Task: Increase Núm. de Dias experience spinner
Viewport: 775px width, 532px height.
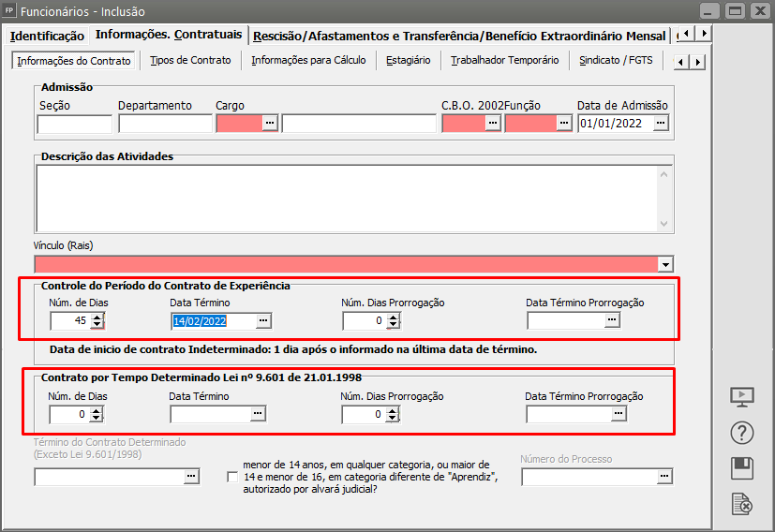Action: pyautogui.click(x=97, y=317)
